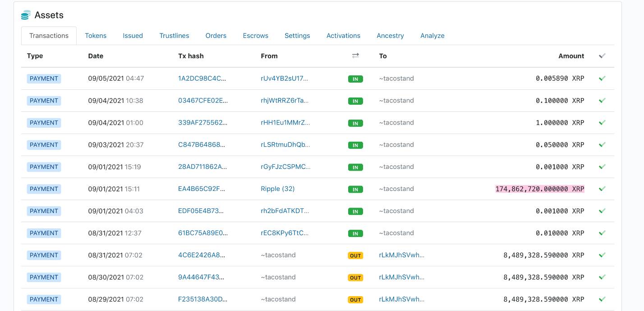Click the Amount column header
Image resolution: width=644 pixels, height=311 pixels.
[571, 56]
